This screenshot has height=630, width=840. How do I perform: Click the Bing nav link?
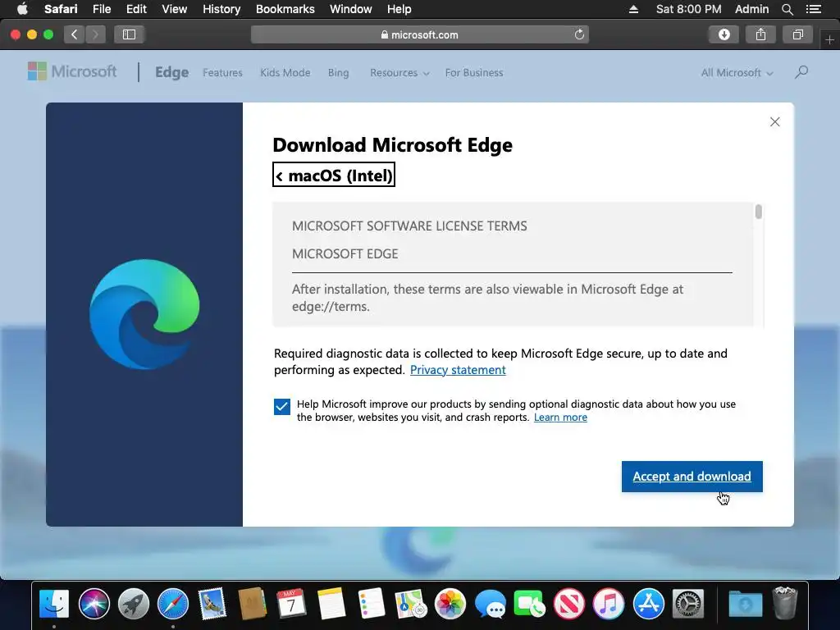pos(338,73)
